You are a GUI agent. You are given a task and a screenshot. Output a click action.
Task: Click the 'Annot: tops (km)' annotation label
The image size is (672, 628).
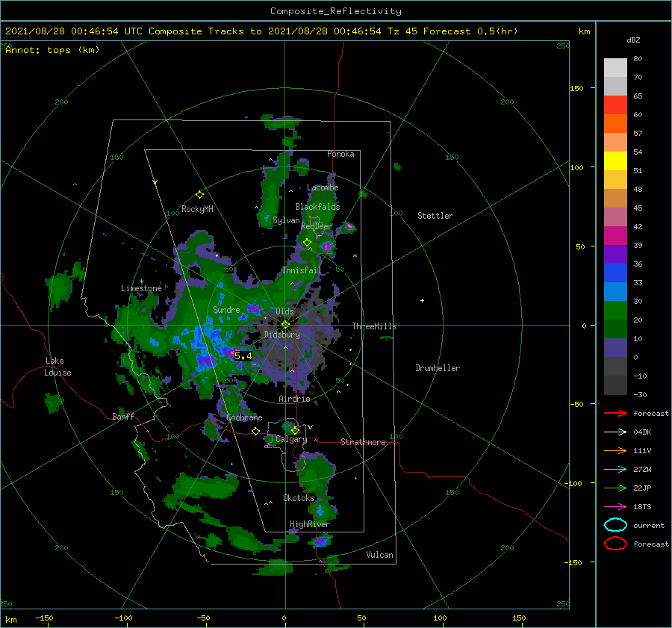coord(52,50)
